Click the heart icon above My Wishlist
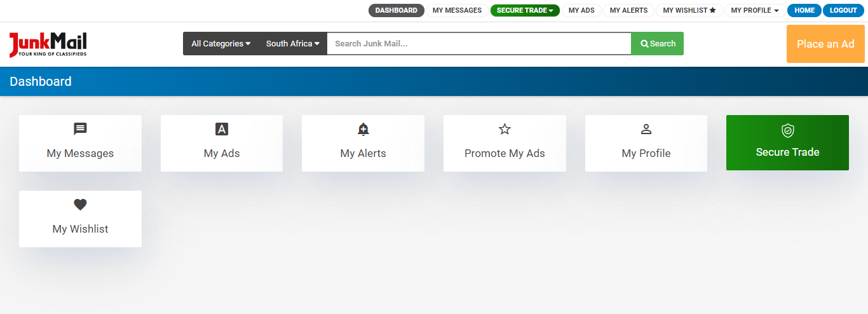The height and width of the screenshot is (314, 868). (x=80, y=205)
